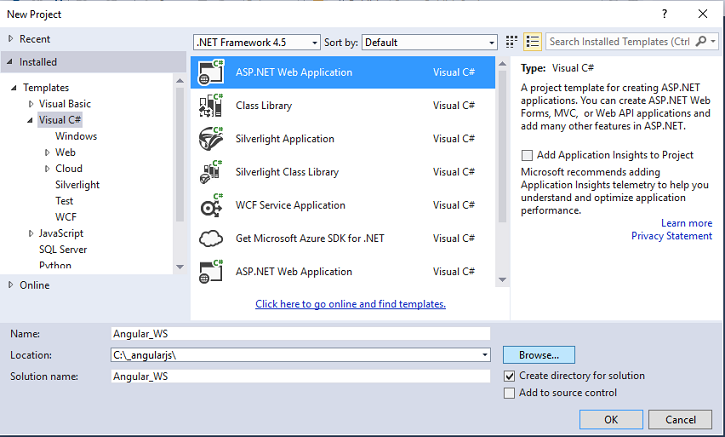The image size is (725, 437).
Task: Open search options dropdown arrow
Action: point(713,42)
